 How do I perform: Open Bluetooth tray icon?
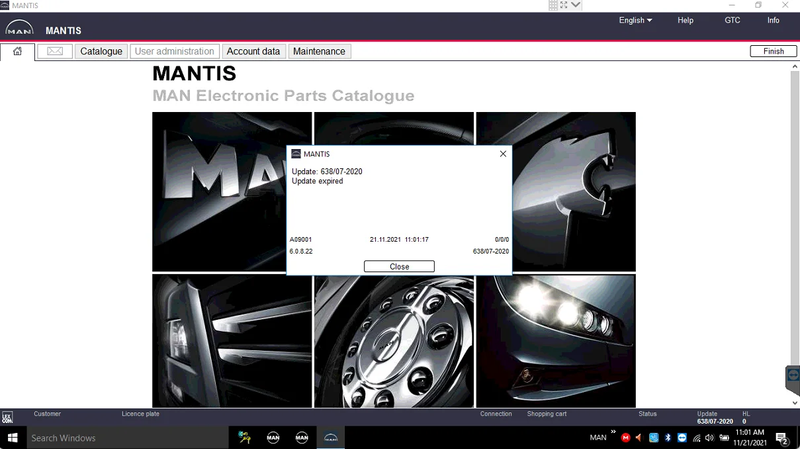tap(668, 438)
